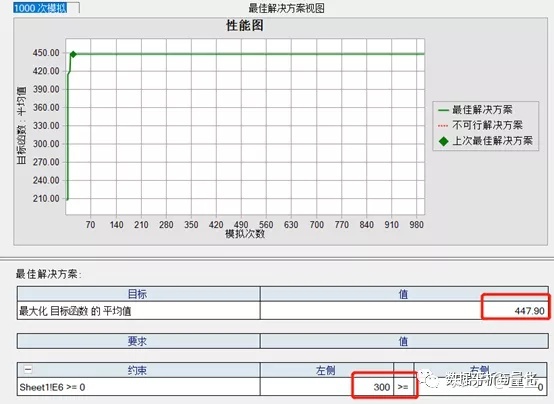554x404 pixels.
Task: Select the '1000 次模拟' field
Action: pos(46,8)
